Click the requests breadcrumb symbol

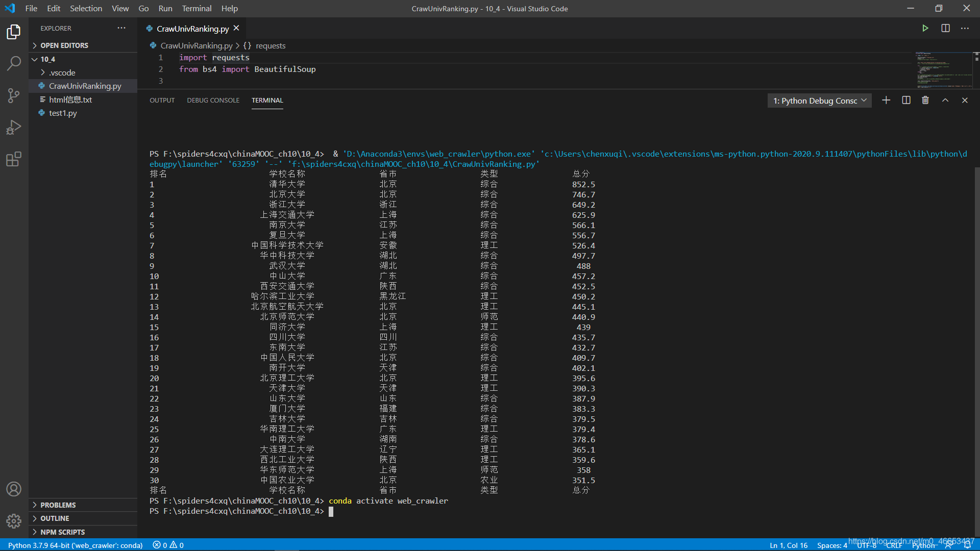click(x=271, y=46)
